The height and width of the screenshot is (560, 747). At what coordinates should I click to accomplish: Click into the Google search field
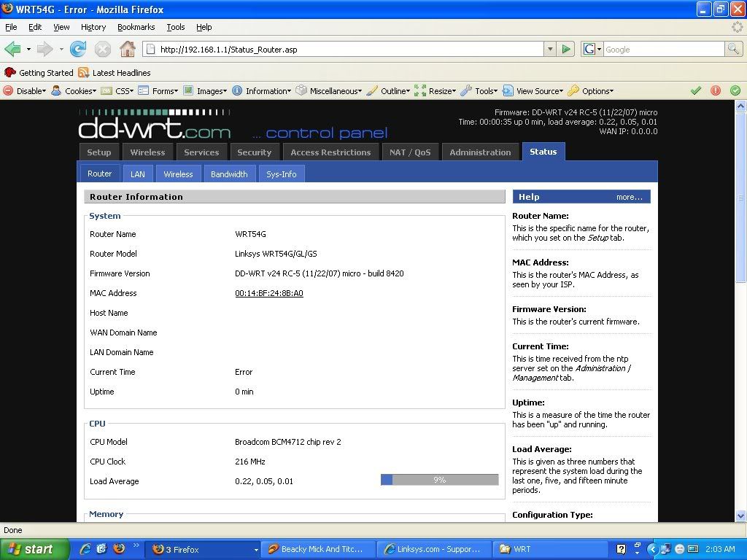pos(664,50)
